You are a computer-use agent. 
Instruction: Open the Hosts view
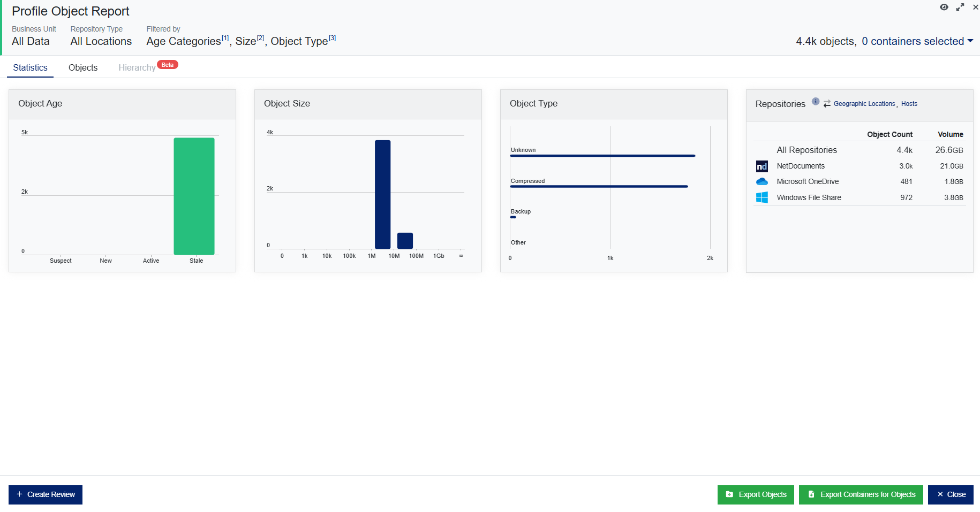(909, 103)
